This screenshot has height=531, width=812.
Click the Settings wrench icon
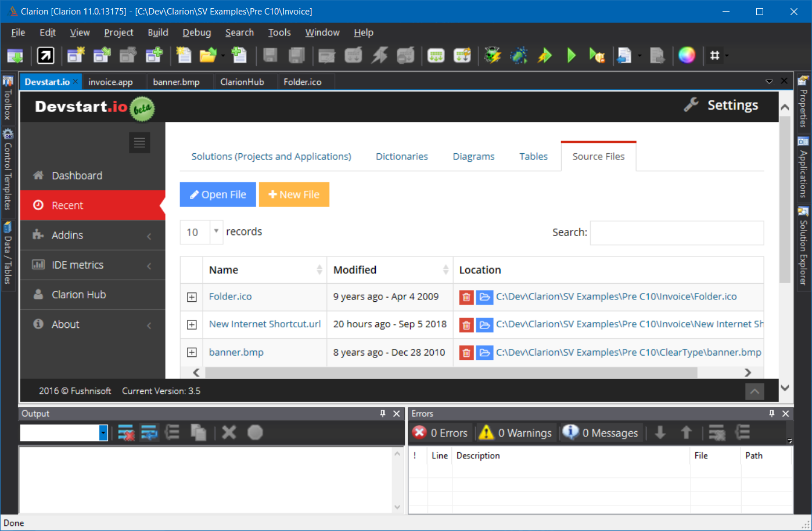tap(691, 105)
